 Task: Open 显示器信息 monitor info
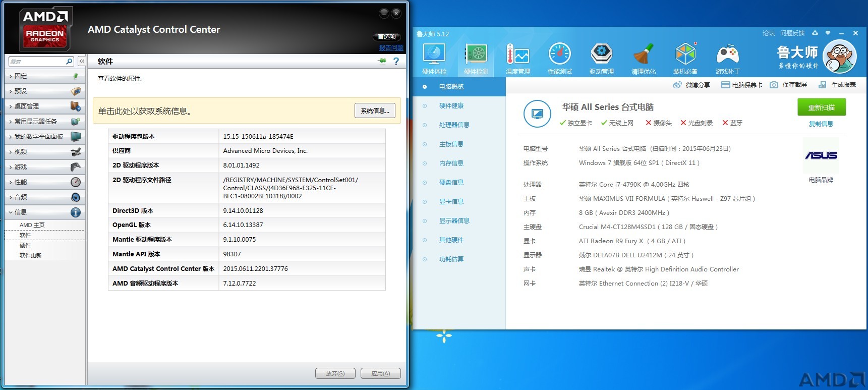[x=454, y=221]
